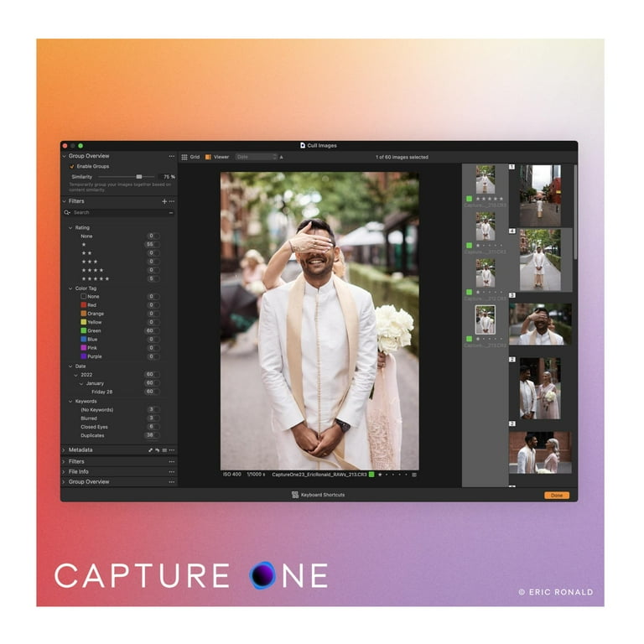Click the filter Search input field
The image size is (644, 644).
click(120, 212)
